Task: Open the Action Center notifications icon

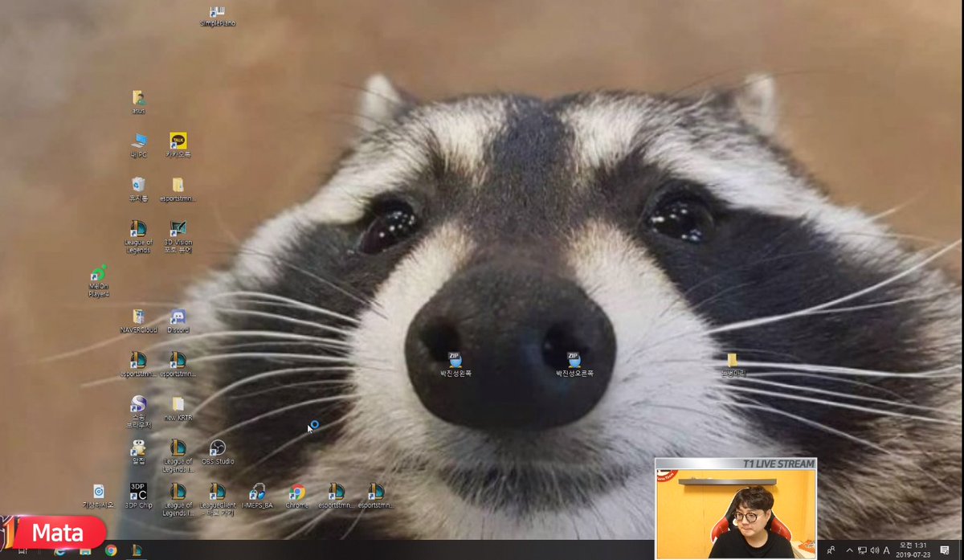Action: (x=946, y=550)
